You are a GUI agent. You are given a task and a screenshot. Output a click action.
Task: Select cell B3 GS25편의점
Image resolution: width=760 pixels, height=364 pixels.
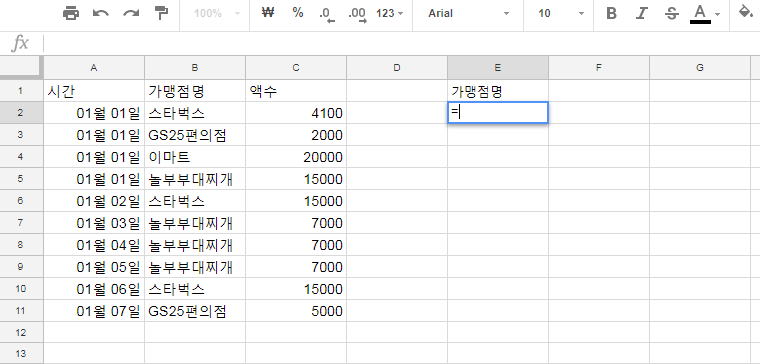[195, 135]
